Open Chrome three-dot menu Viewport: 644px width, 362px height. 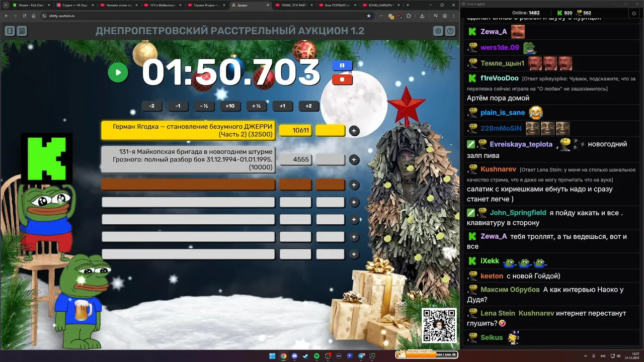click(x=454, y=16)
